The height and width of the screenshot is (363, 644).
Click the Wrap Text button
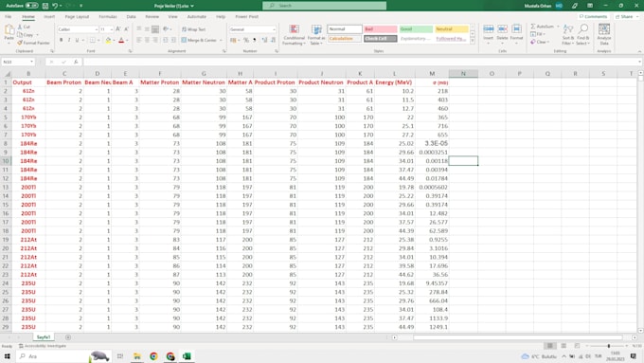coord(193,29)
